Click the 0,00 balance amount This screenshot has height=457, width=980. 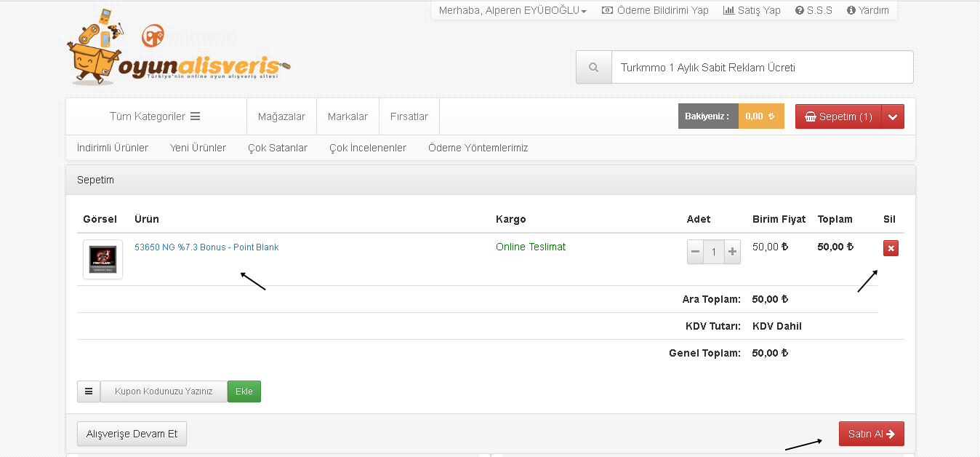tap(760, 116)
